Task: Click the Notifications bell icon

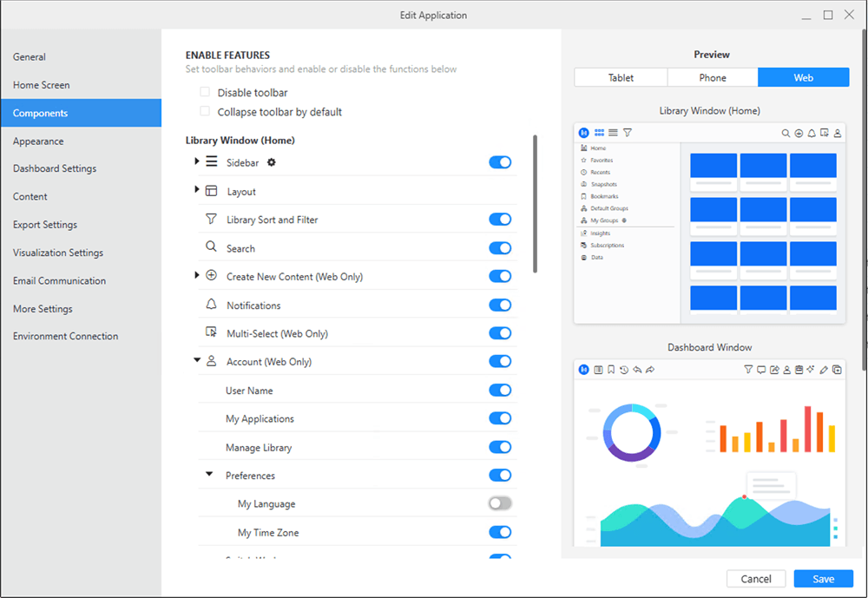Action: [211, 305]
